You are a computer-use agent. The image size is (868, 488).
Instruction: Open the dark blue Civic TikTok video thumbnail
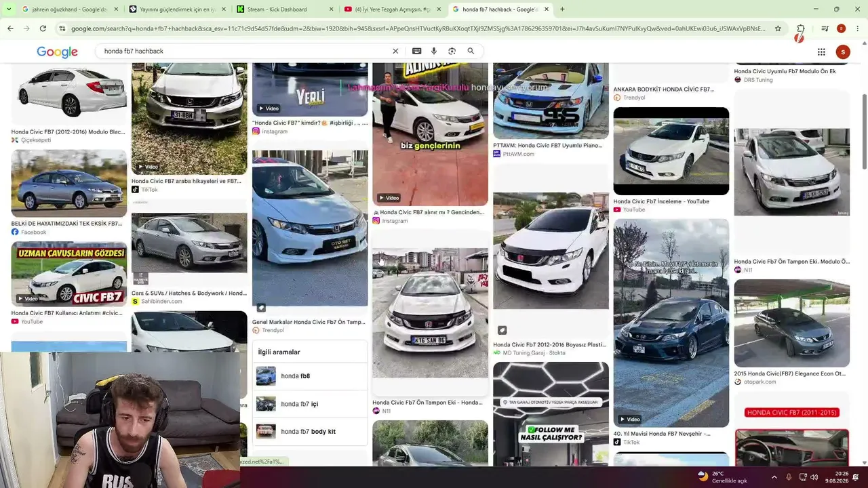(671, 323)
